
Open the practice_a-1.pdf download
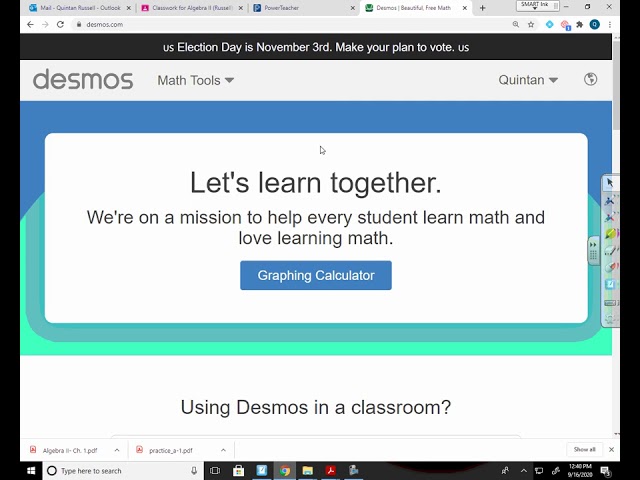pos(169,450)
